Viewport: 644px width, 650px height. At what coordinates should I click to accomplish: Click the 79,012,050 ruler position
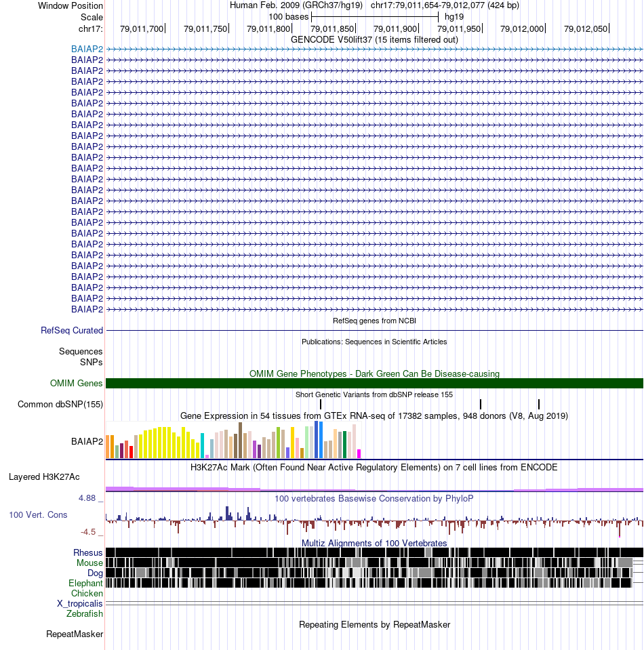[x=586, y=28]
